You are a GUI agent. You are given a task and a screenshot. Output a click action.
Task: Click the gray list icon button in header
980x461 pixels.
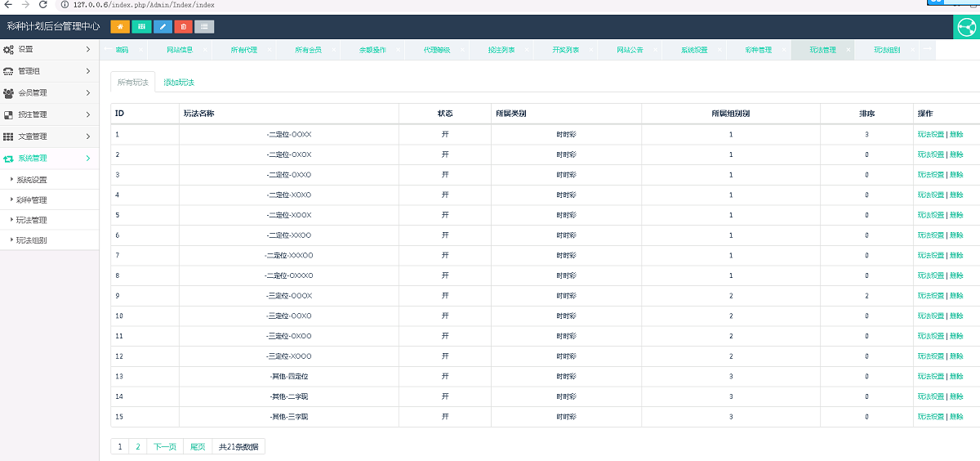click(204, 26)
